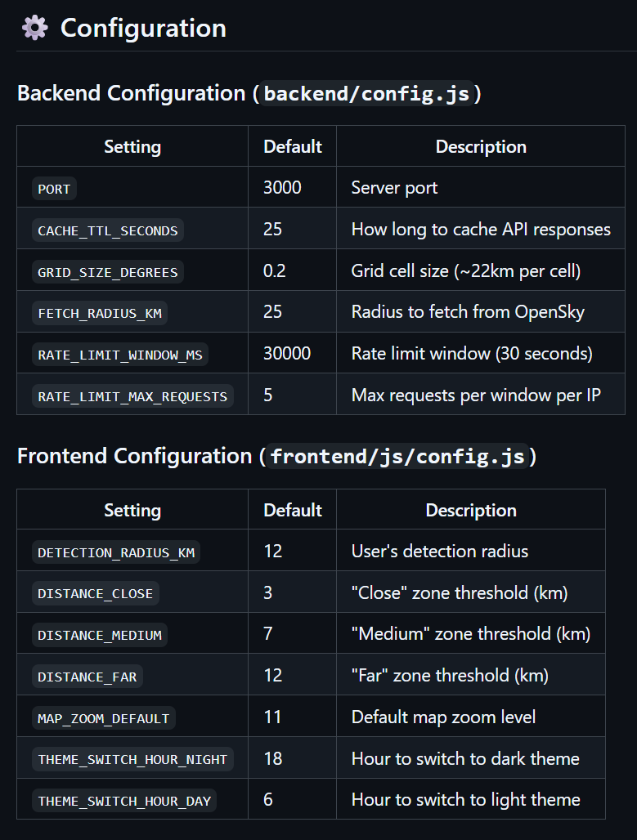Click the THEME_SWITCH_HOUR_NIGHT setting name
This screenshot has width=637, height=840.
pyautogui.click(x=132, y=759)
